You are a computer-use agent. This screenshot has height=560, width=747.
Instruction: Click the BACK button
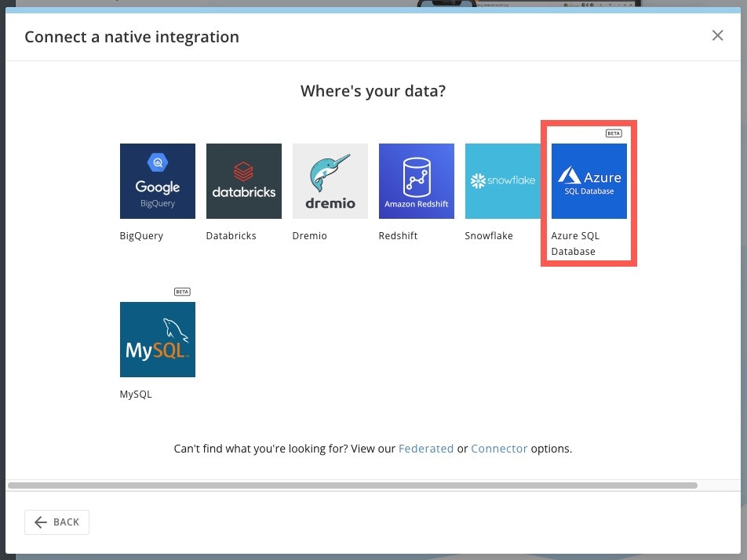pyautogui.click(x=56, y=522)
